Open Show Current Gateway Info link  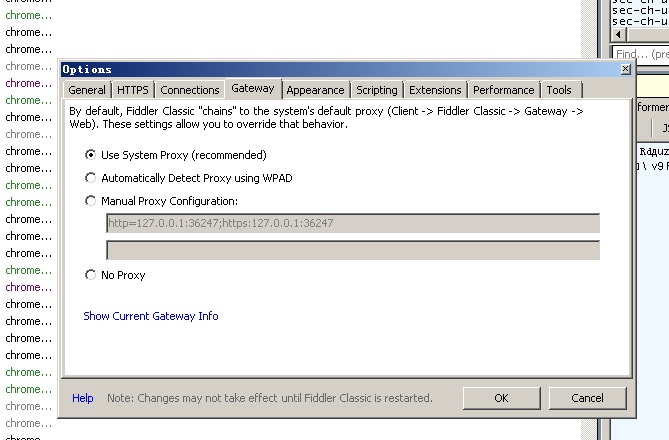151,316
